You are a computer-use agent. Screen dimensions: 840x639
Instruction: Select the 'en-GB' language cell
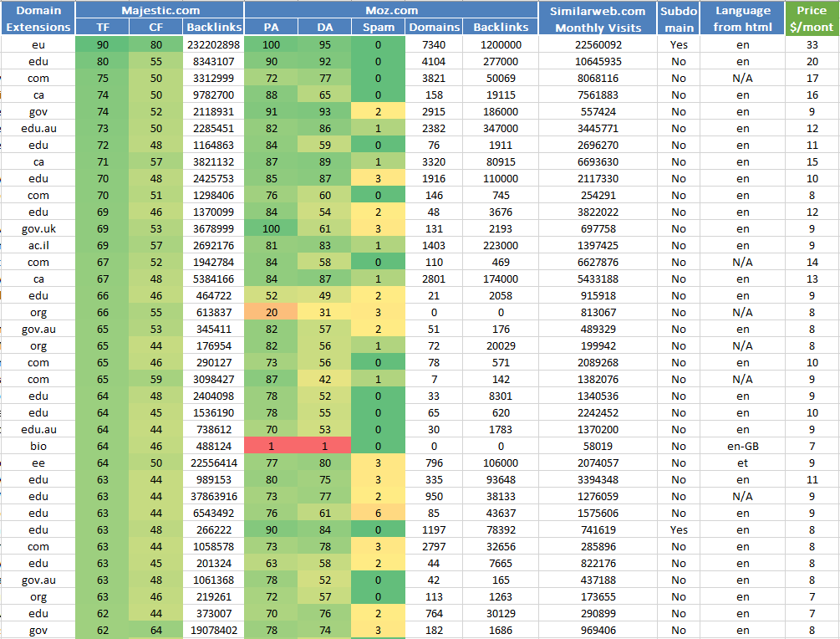click(x=742, y=446)
